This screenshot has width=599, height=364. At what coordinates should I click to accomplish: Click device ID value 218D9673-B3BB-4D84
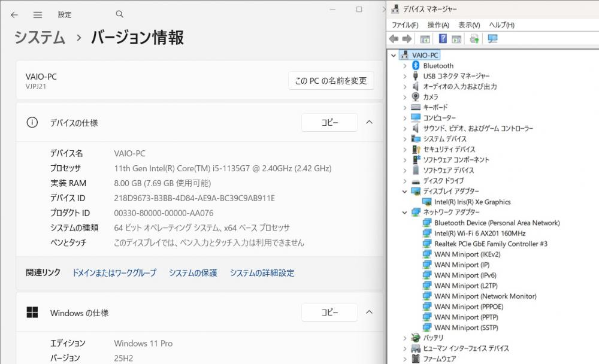[x=195, y=198]
